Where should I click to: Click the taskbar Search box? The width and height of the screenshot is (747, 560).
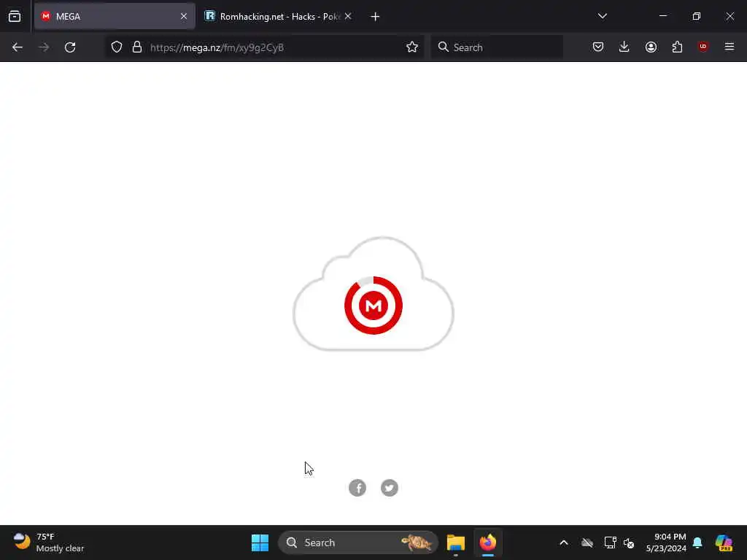click(357, 542)
